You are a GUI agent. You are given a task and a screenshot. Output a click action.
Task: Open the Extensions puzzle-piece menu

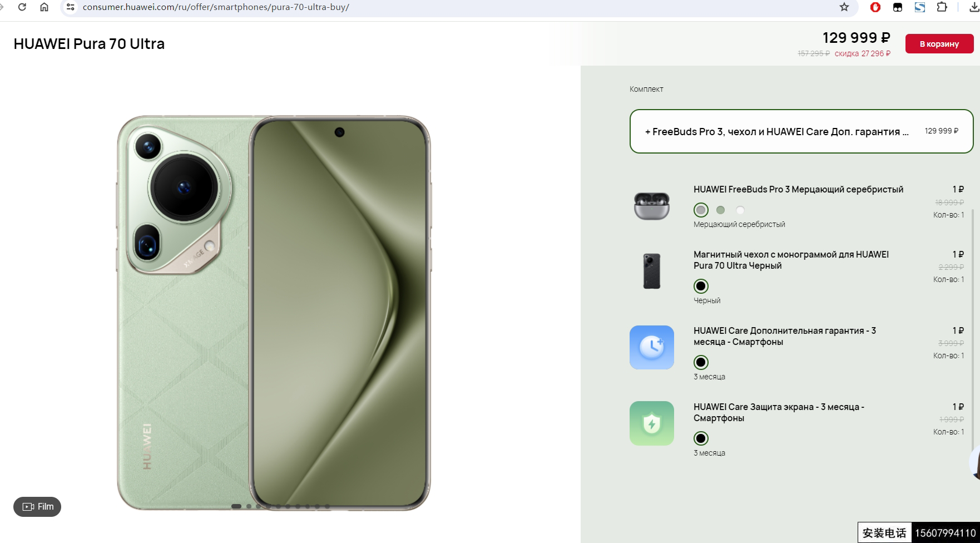click(x=942, y=7)
